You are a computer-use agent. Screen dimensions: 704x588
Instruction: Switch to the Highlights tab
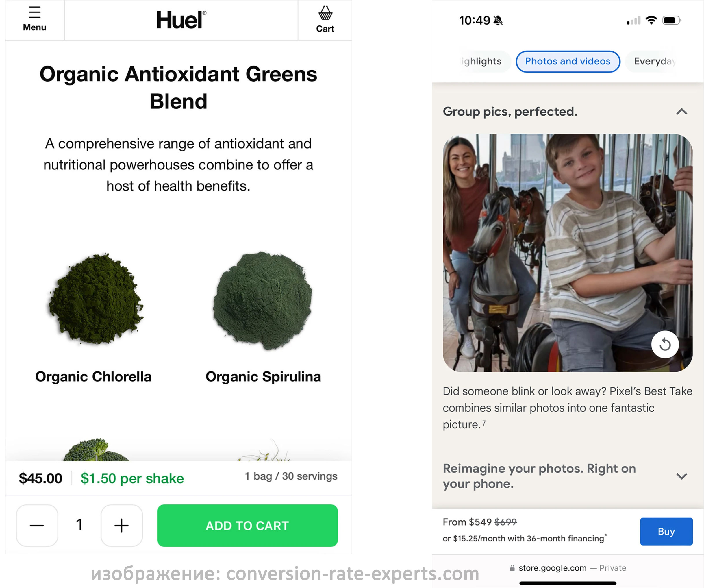(x=481, y=61)
